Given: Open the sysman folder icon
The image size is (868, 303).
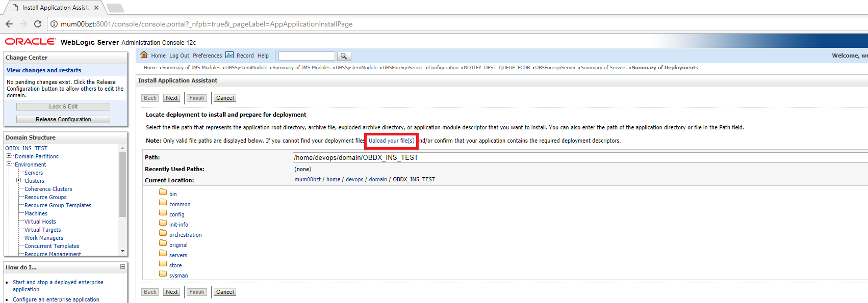Looking at the screenshot, I should pyautogui.click(x=163, y=274).
